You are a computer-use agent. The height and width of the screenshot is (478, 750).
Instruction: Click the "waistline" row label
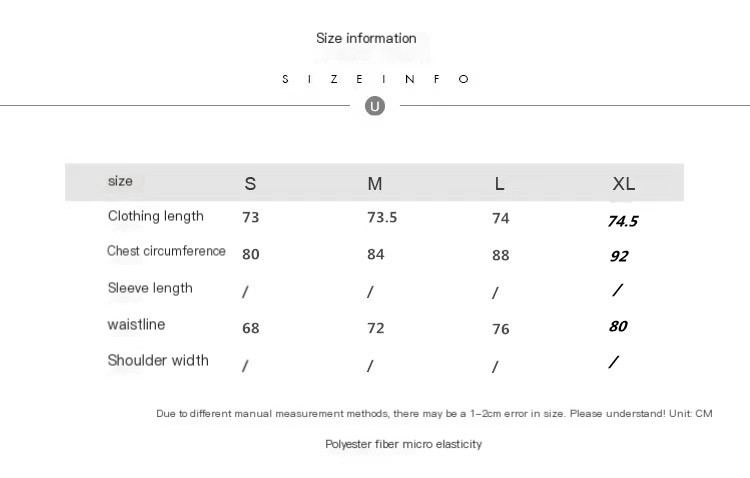click(136, 324)
